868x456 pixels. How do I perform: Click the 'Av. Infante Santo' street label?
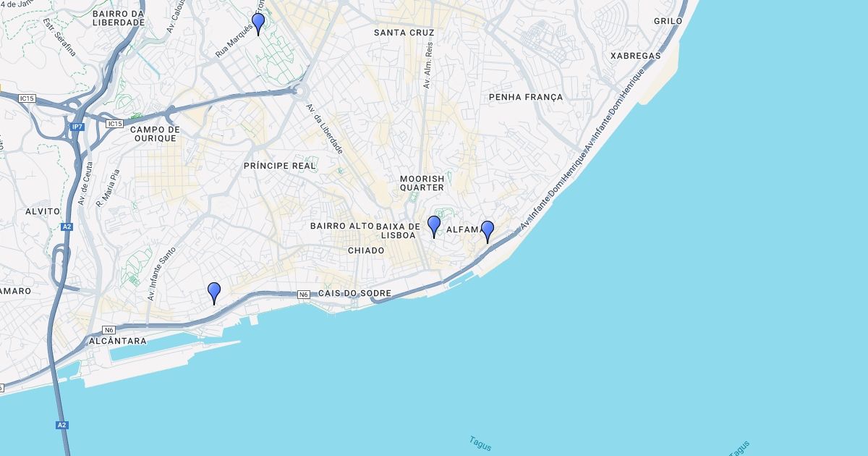click(x=162, y=274)
